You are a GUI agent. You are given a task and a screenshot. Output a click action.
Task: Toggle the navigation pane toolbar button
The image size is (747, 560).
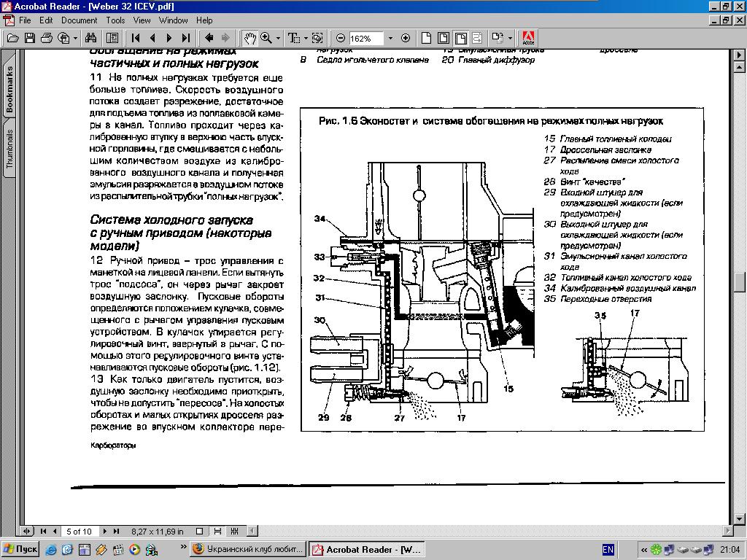click(x=112, y=38)
